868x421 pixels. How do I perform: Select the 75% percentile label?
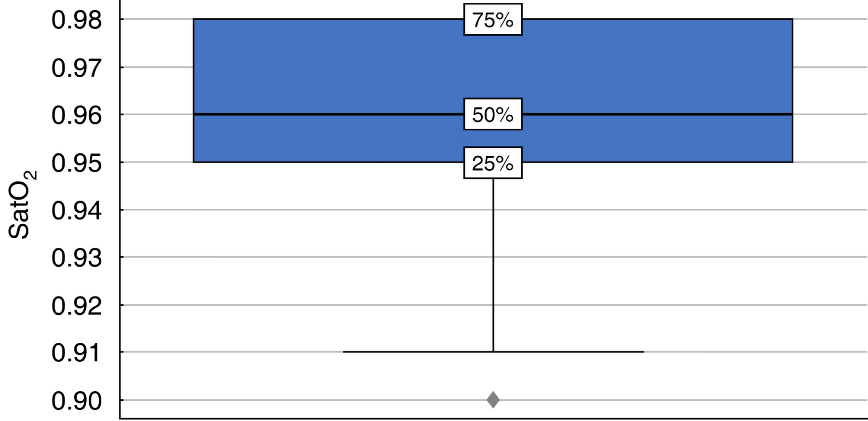pyautogui.click(x=493, y=20)
